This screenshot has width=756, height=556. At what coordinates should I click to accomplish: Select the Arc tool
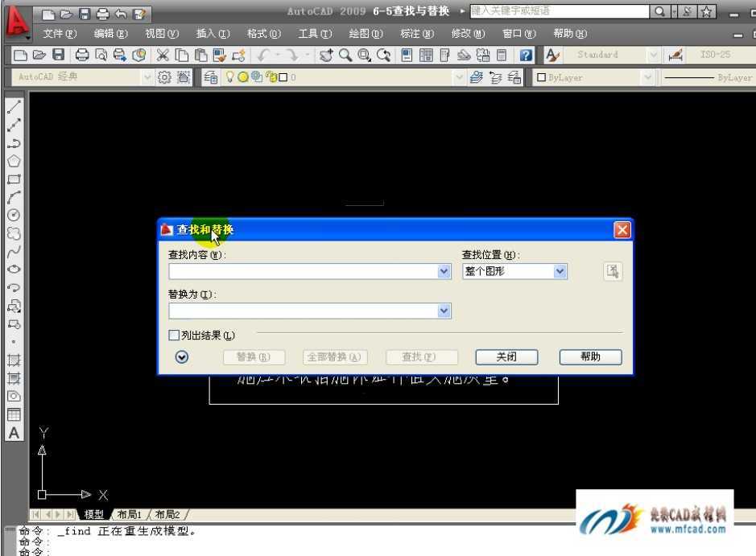click(14, 198)
